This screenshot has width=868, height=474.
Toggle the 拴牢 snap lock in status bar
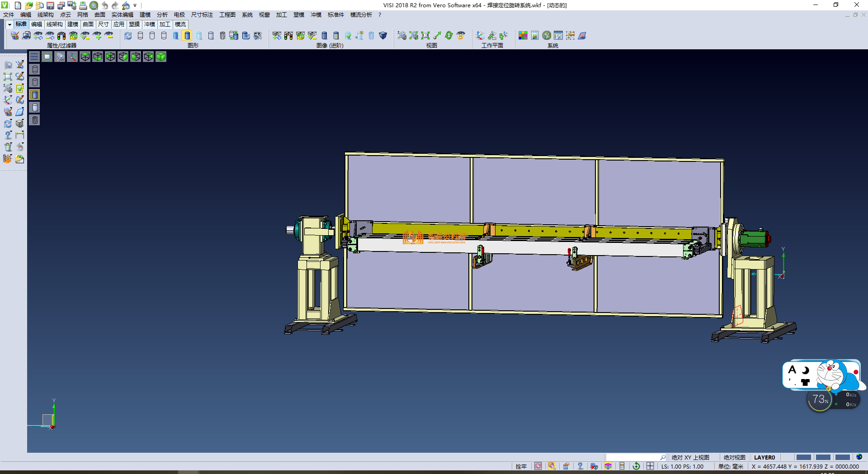(521, 466)
